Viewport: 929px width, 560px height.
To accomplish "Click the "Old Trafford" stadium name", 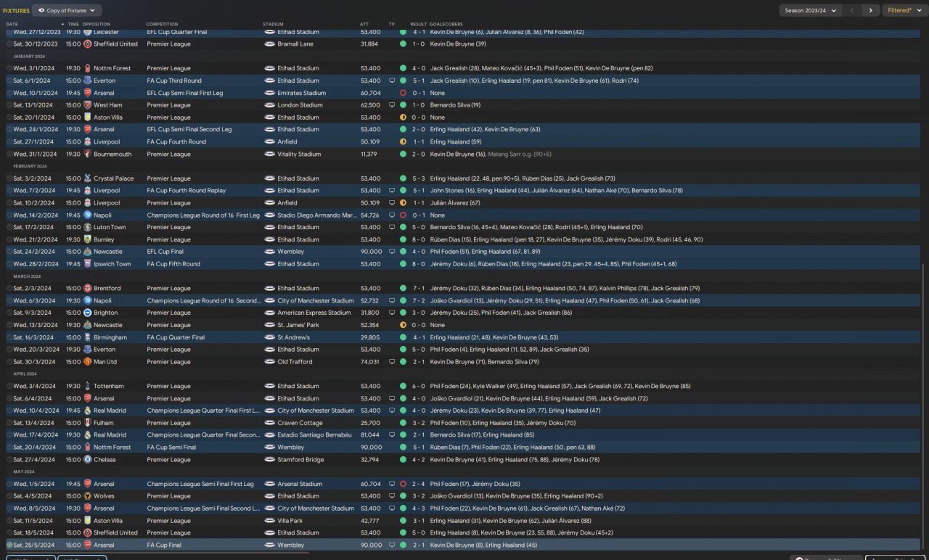I will tap(295, 361).
